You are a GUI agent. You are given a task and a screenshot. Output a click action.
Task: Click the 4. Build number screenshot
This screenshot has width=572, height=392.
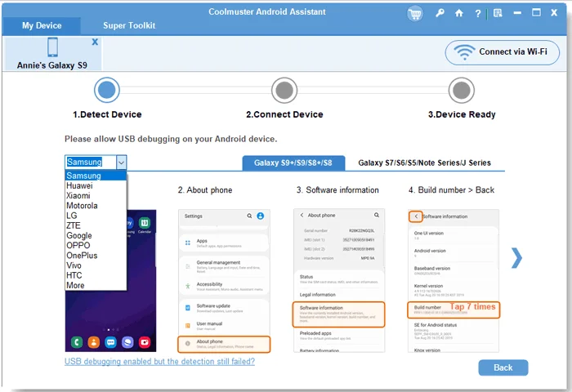[454, 281]
